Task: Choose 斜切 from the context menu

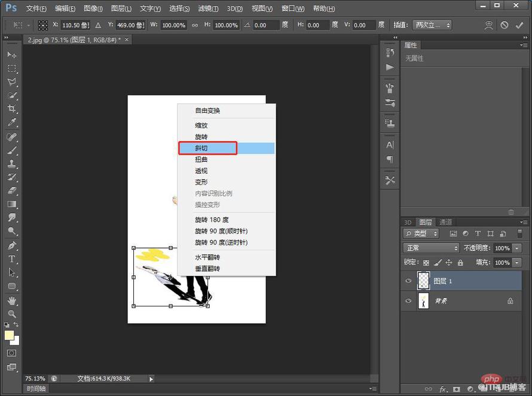Action: tap(227, 148)
